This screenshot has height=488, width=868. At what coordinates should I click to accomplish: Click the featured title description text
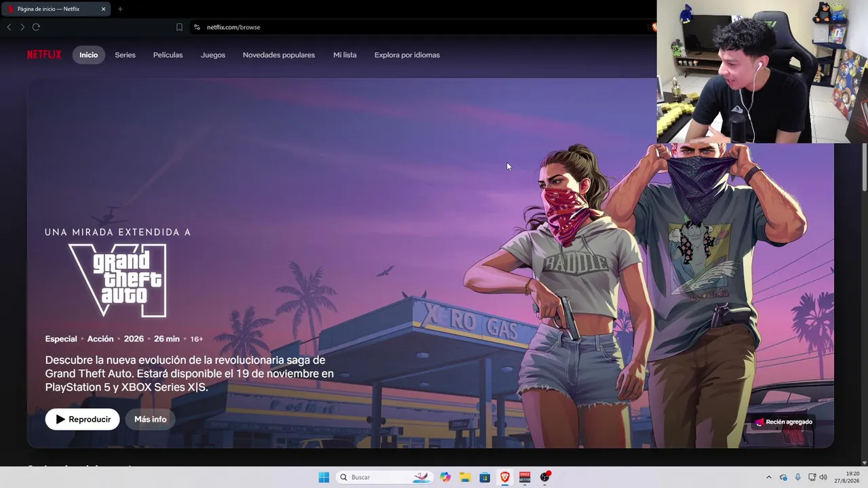190,373
